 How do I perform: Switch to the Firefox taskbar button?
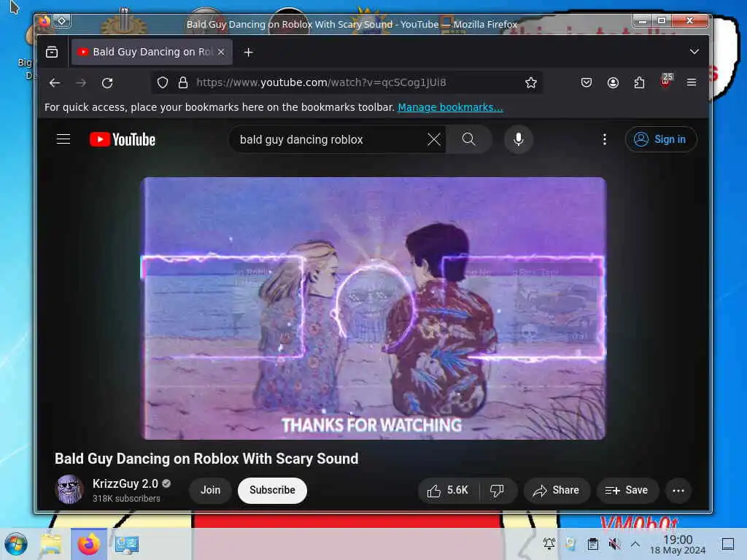point(88,544)
